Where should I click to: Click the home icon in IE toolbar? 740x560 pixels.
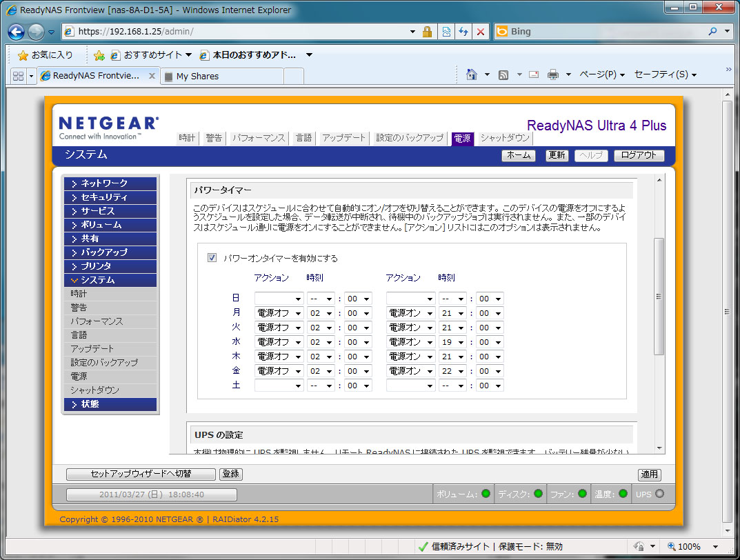(472, 74)
